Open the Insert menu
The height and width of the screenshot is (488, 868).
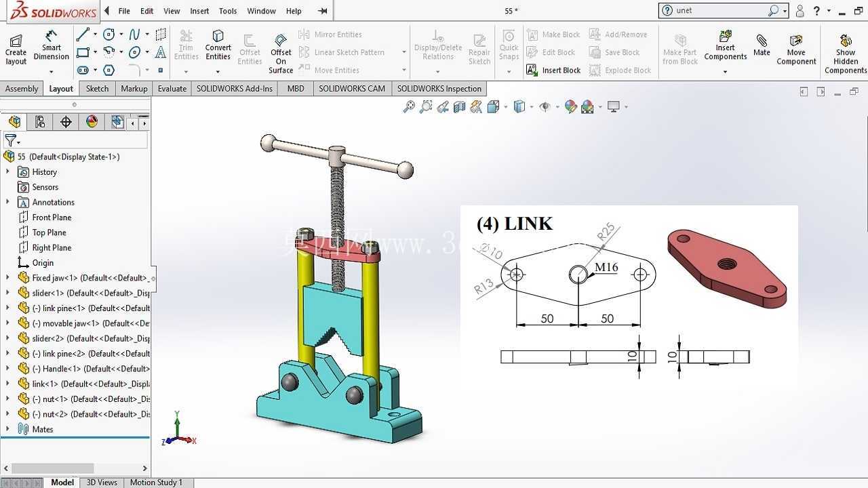point(199,11)
